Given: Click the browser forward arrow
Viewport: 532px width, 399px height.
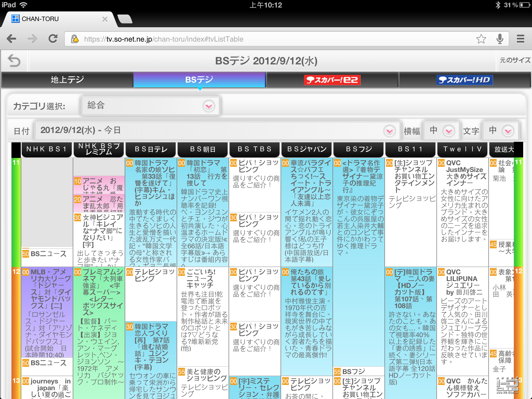Looking at the screenshot, I should click(x=32, y=39).
